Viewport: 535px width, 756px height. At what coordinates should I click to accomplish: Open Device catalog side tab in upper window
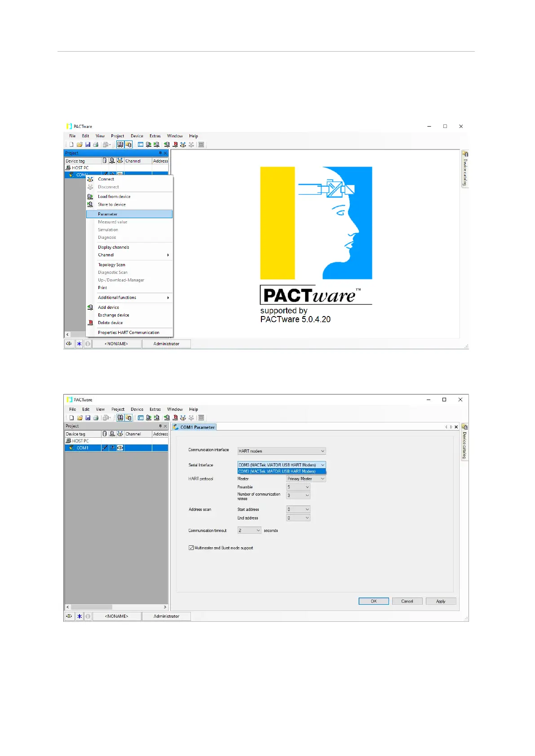(x=465, y=169)
